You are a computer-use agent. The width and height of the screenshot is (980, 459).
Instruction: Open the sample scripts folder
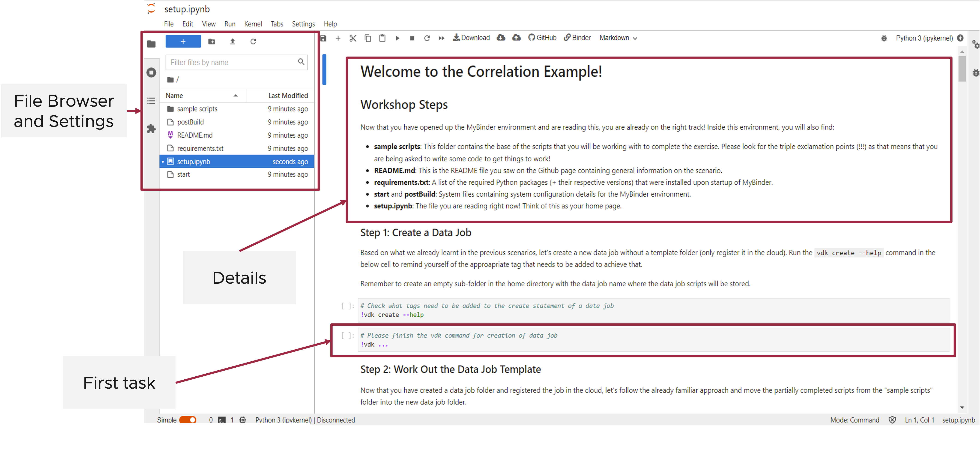(197, 109)
